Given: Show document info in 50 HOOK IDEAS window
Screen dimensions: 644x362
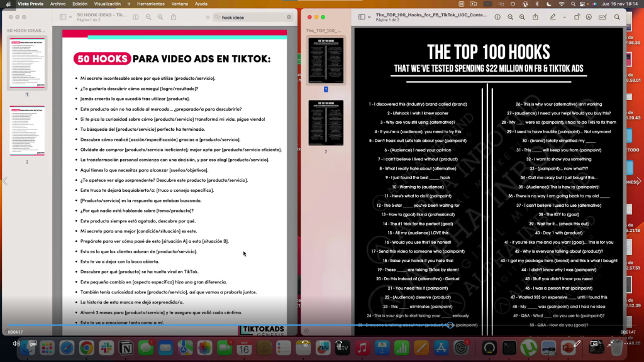Looking at the screenshot, I should 136,17.
